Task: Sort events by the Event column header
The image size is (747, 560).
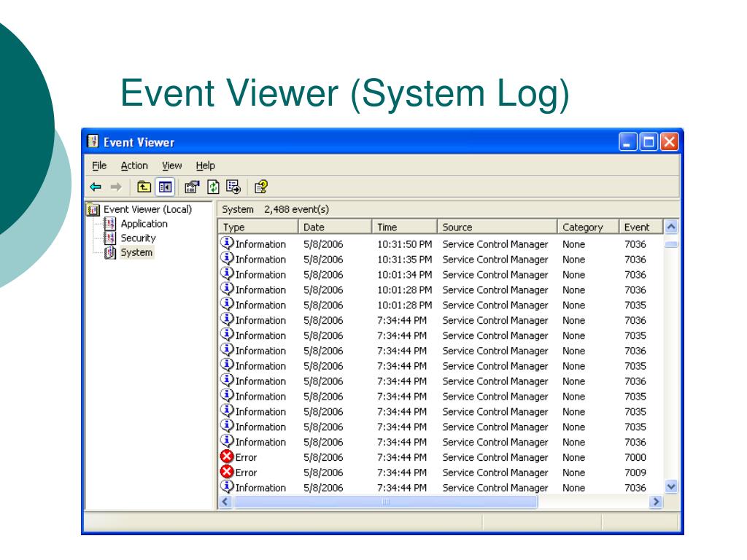Action: tap(640, 227)
